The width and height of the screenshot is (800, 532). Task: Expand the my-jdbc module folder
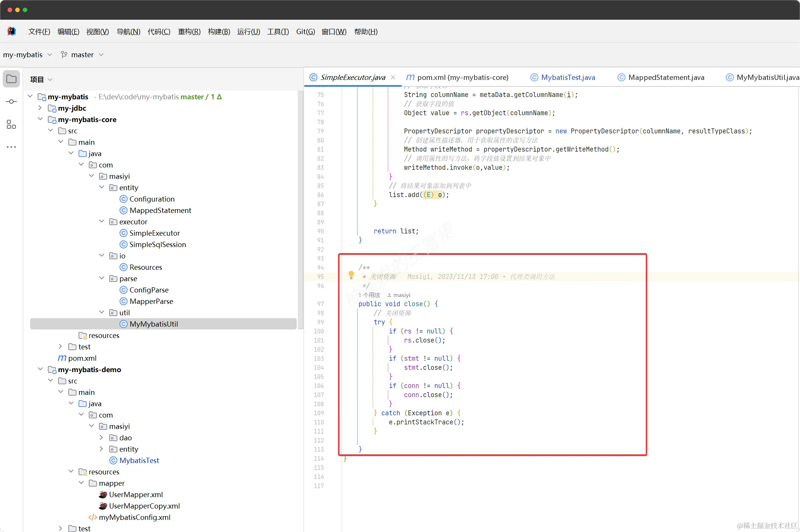coord(40,108)
